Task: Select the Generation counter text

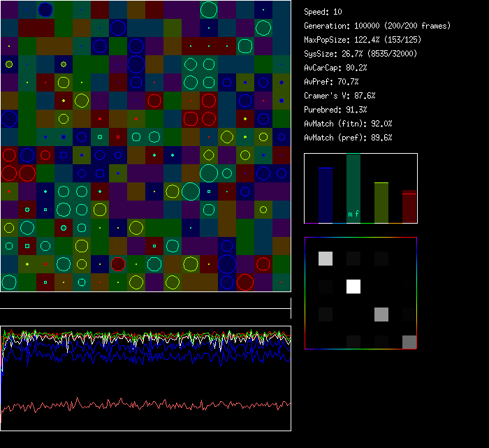Action: (377, 26)
